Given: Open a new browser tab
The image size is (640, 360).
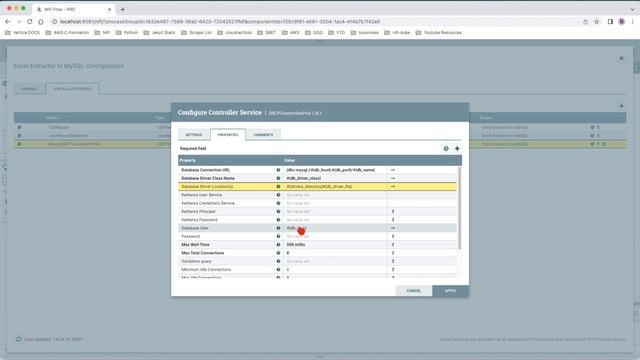Looking at the screenshot, I should point(122,9).
